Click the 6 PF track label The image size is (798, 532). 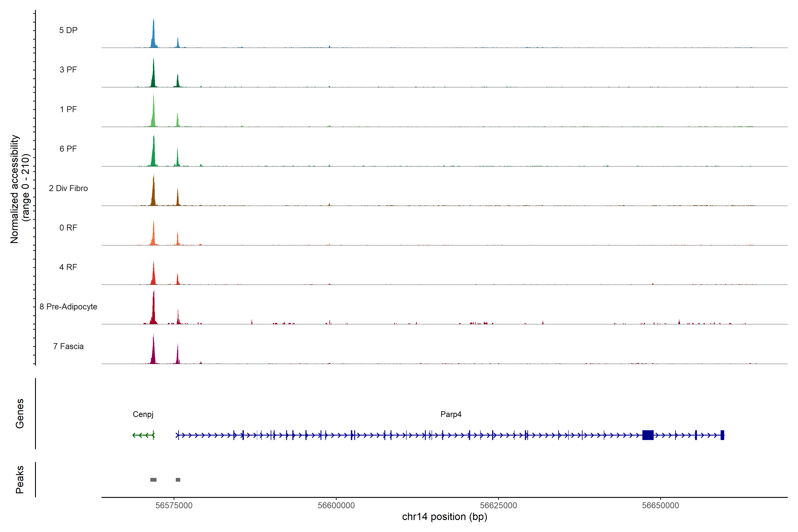(68, 149)
